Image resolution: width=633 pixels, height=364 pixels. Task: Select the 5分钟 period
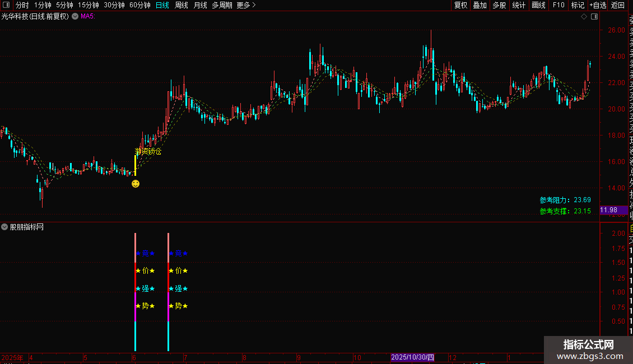coord(64,5)
